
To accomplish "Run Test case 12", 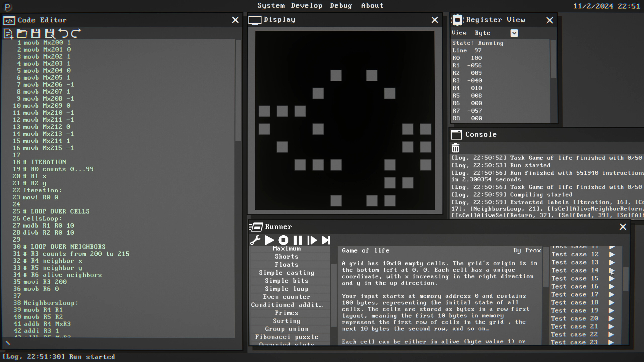I will [612, 254].
